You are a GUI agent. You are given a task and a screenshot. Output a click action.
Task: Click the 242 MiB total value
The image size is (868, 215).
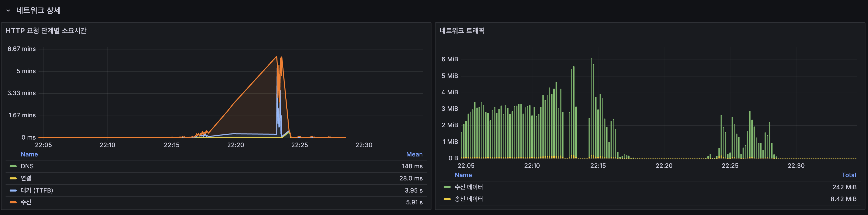844,187
